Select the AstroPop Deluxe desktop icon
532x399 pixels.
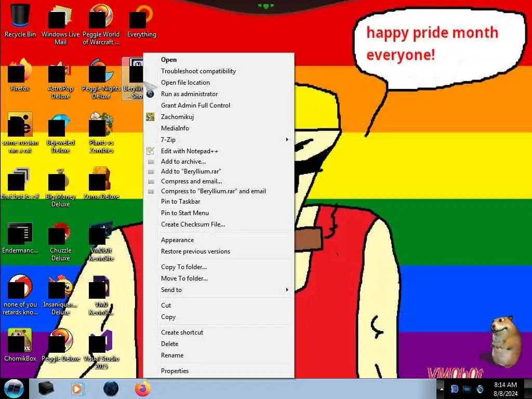(x=60, y=79)
